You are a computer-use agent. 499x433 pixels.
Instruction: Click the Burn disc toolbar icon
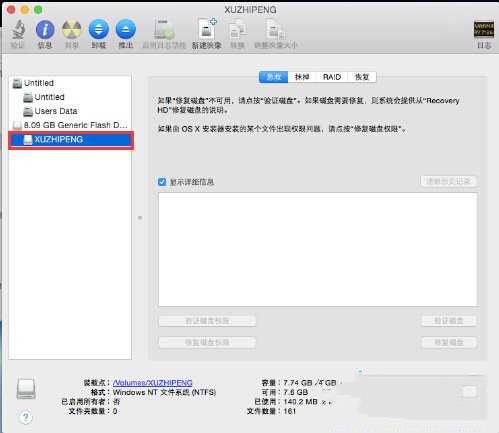pos(72,30)
